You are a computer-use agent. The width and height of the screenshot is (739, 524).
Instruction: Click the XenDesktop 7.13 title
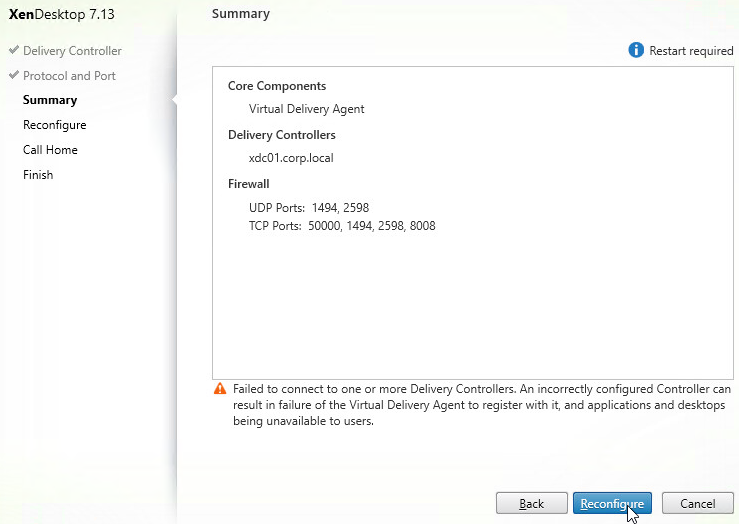[62, 14]
